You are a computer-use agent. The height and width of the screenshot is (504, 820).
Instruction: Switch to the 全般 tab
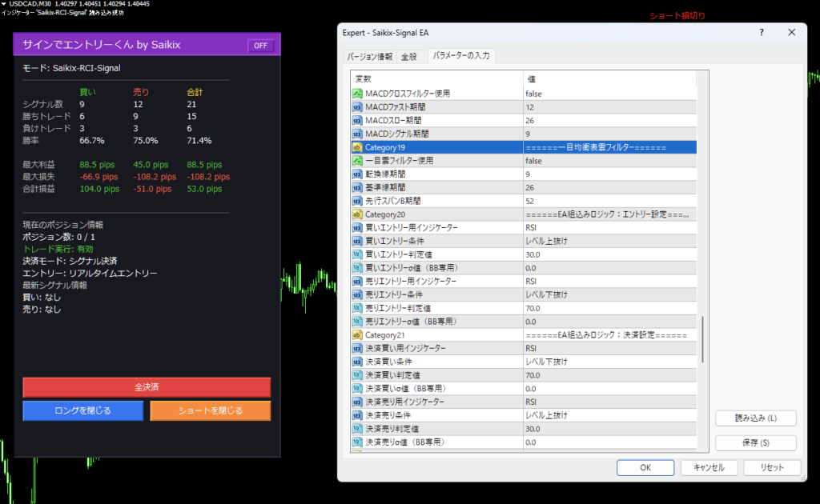408,57
